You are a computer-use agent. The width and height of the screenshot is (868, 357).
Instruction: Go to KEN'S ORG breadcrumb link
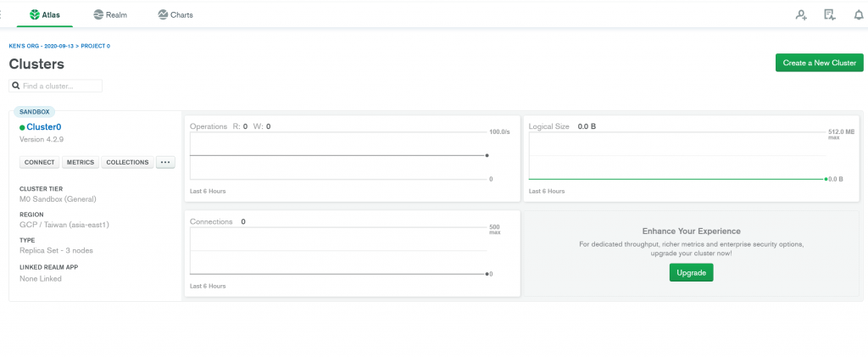[41, 46]
